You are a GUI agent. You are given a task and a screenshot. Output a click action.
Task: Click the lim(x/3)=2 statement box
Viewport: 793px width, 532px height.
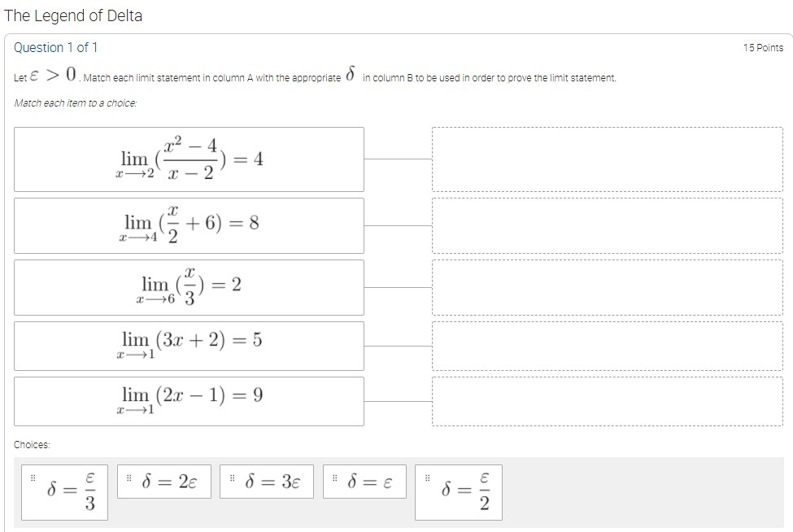coord(189,287)
